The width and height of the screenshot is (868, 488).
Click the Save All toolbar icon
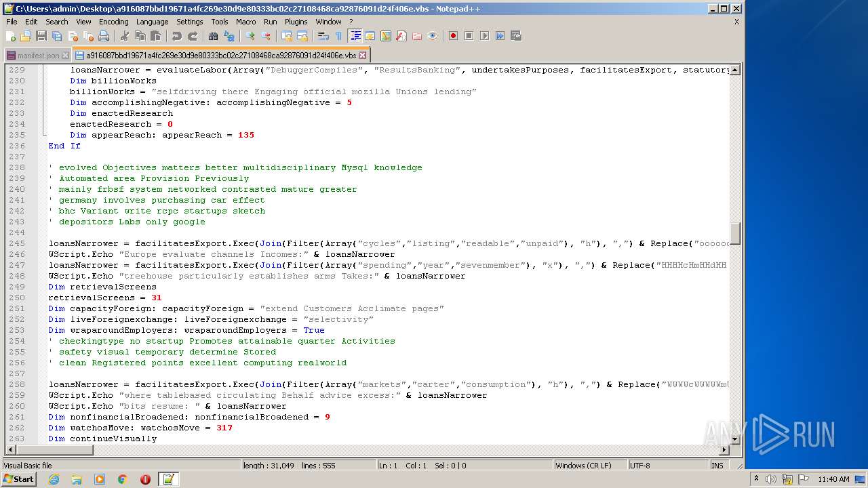pos(57,36)
